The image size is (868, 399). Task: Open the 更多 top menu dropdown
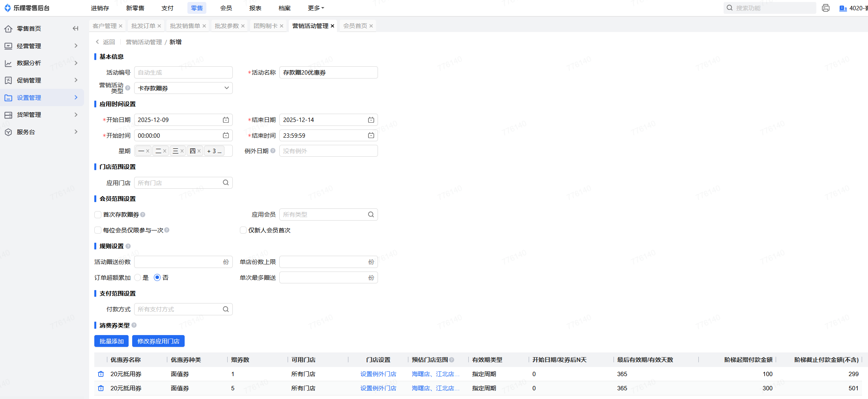[316, 8]
